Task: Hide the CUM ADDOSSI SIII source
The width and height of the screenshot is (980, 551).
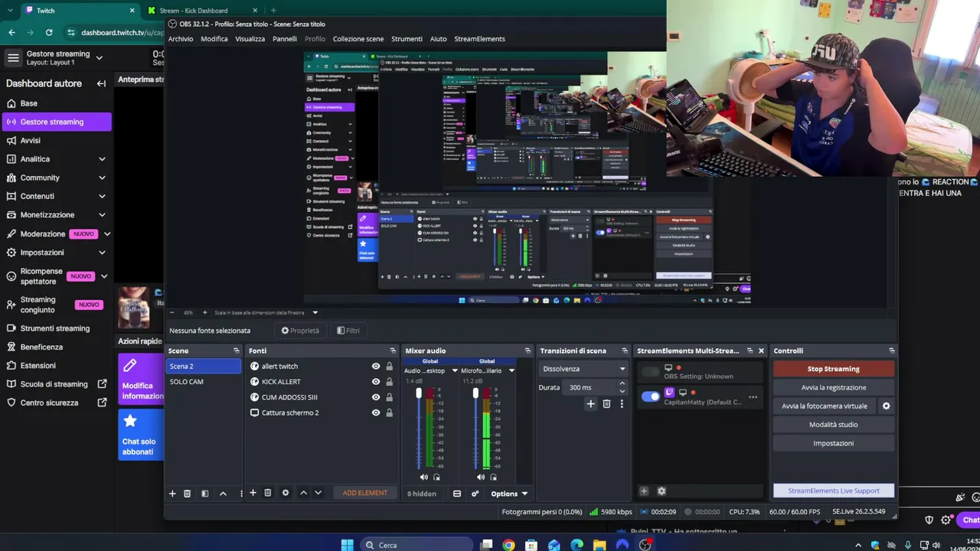Action: tap(376, 397)
